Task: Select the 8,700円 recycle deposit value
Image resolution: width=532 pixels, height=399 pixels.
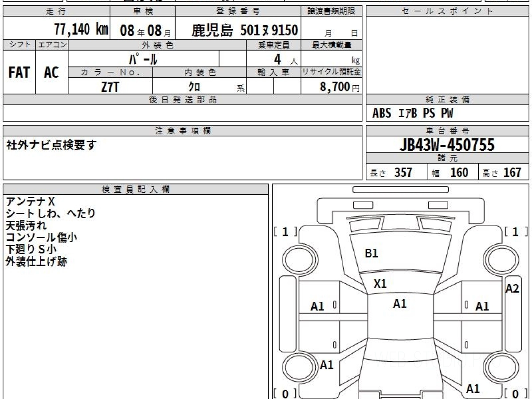Action: point(340,87)
